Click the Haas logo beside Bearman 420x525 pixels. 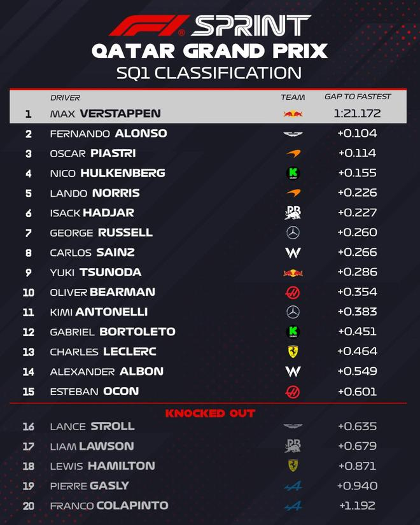(293, 292)
